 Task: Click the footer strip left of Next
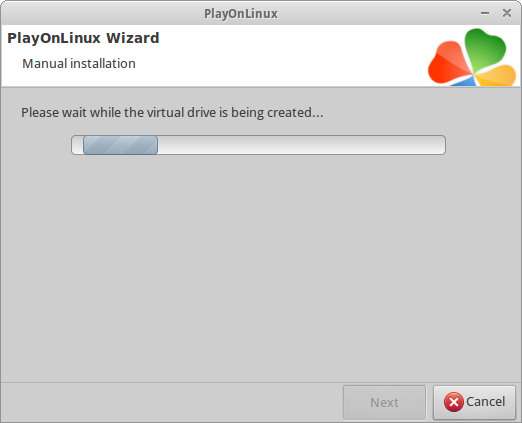click(x=172, y=402)
